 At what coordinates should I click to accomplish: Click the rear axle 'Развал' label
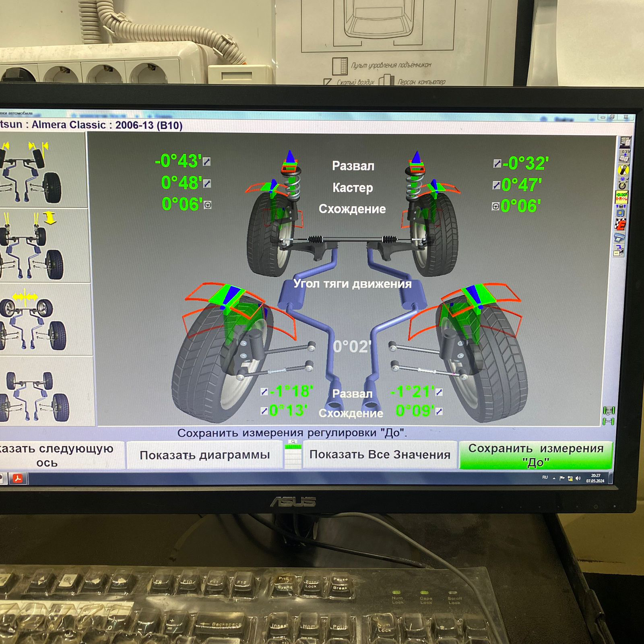[352, 394]
